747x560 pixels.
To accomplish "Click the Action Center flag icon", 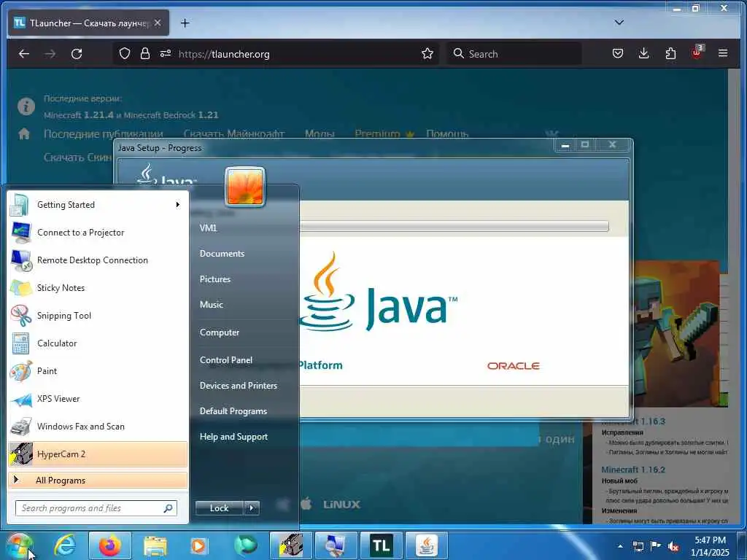I will coord(656,546).
